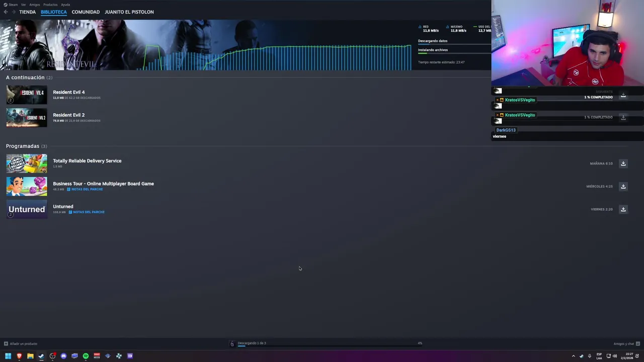The height and width of the screenshot is (362, 644).
Task: Open the Descargando 1 de 3 status
Action: pos(252,343)
